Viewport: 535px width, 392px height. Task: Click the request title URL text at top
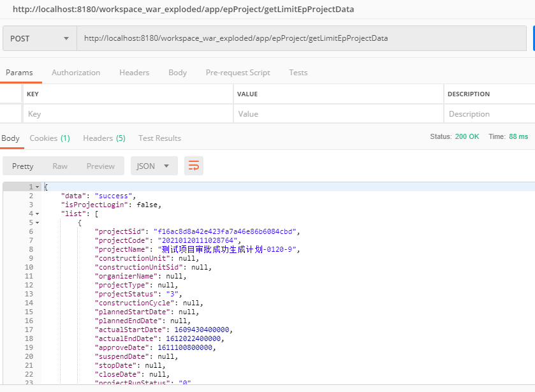pyautogui.click(x=183, y=9)
